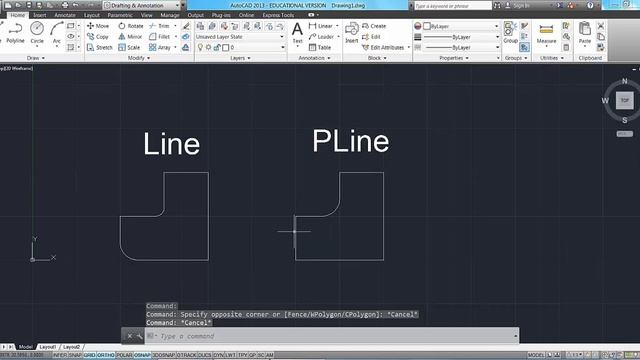This screenshot has width=640, height=360.
Task: Open the ByLayer object color dropdown
Action: coord(461,26)
